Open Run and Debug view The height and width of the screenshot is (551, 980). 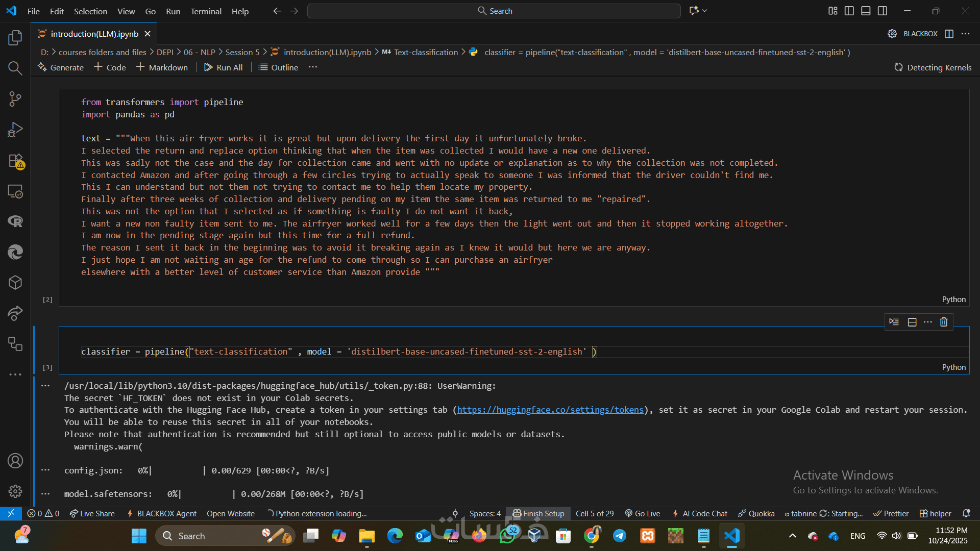15,130
